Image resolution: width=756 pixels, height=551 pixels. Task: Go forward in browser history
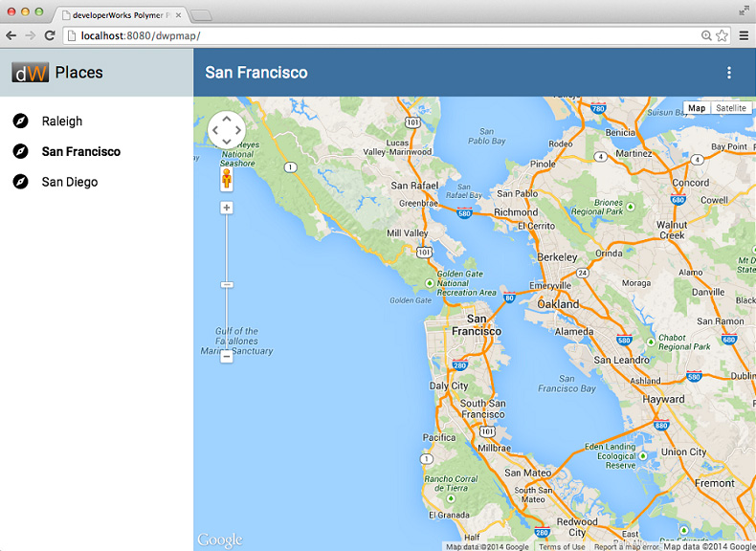pos(30,35)
